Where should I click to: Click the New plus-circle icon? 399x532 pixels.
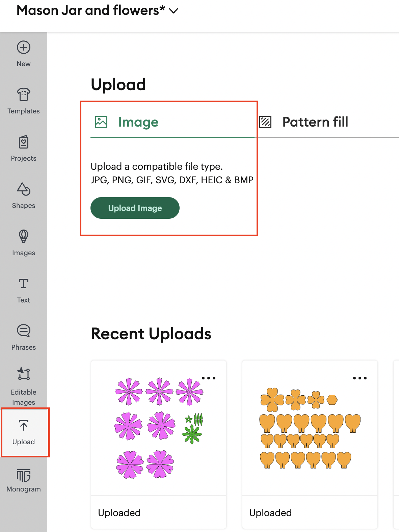pyautogui.click(x=24, y=48)
